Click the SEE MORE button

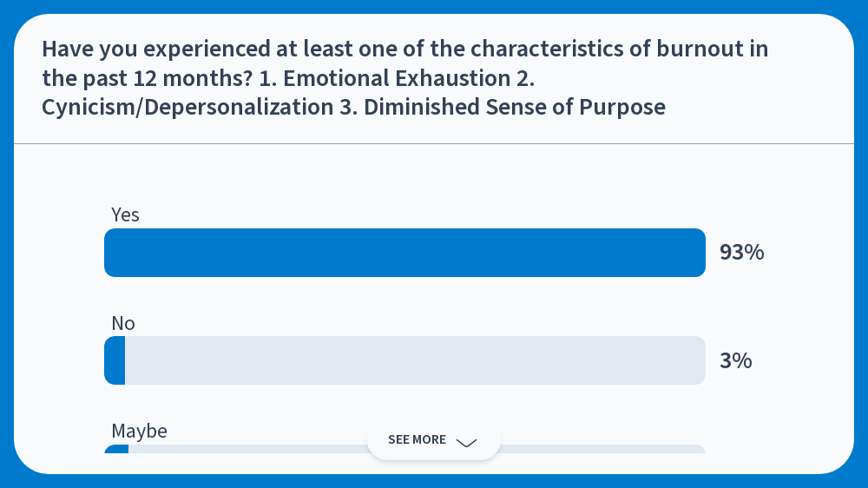418,440
